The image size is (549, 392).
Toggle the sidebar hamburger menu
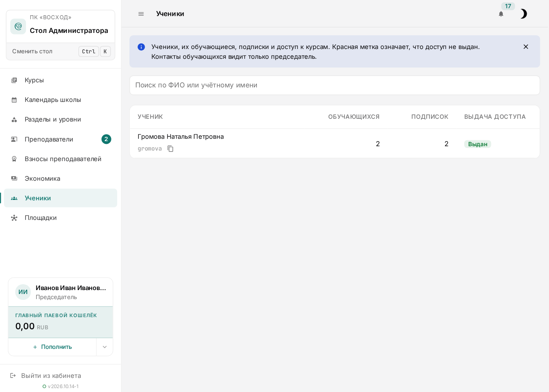pyautogui.click(x=141, y=14)
